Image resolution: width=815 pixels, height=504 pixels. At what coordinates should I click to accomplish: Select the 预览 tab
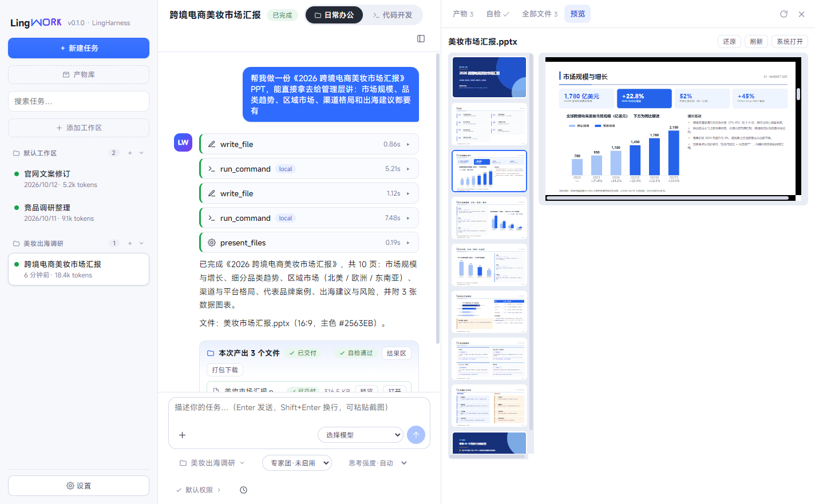(x=577, y=14)
